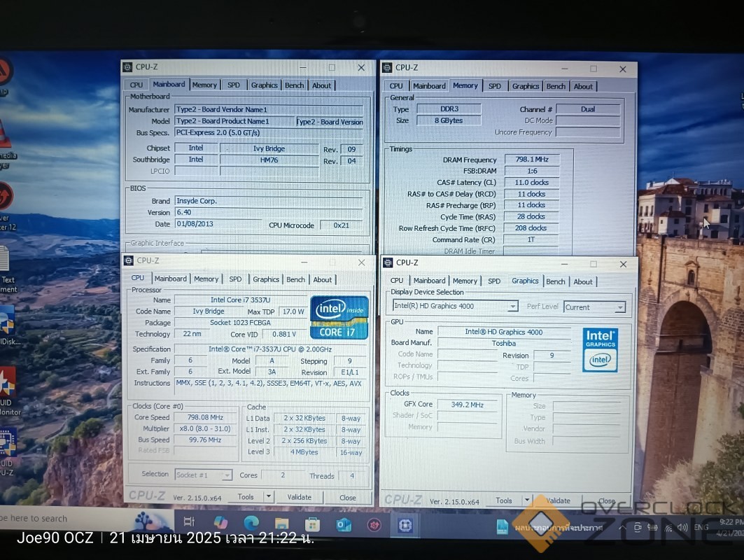Open Outlook from the taskbar

pos(344,524)
